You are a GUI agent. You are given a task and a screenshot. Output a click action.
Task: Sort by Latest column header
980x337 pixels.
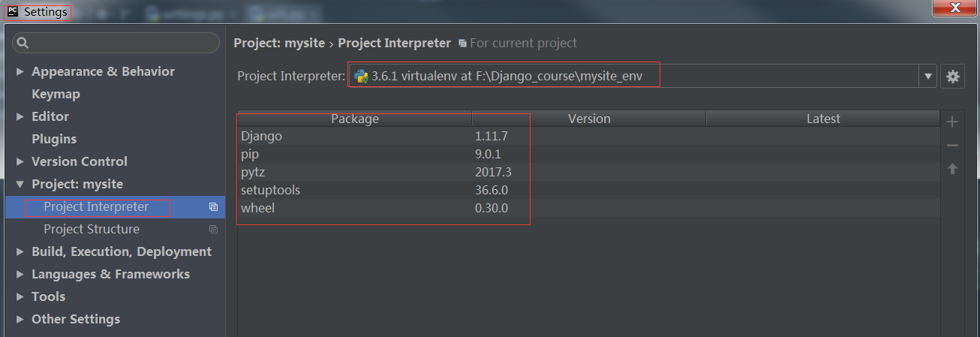tap(823, 119)
